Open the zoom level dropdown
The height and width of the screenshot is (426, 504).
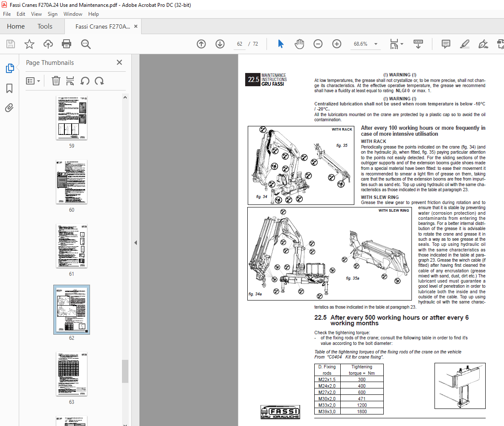376,44
